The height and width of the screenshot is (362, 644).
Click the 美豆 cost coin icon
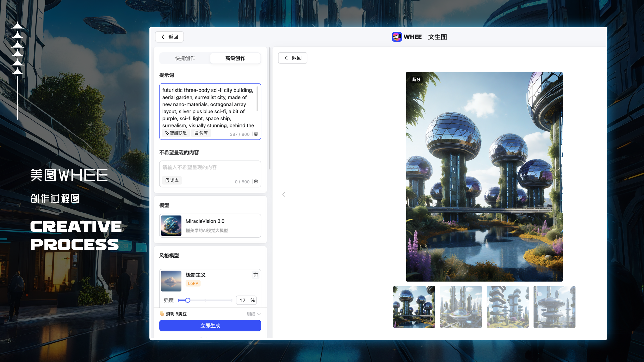point(161,314)
